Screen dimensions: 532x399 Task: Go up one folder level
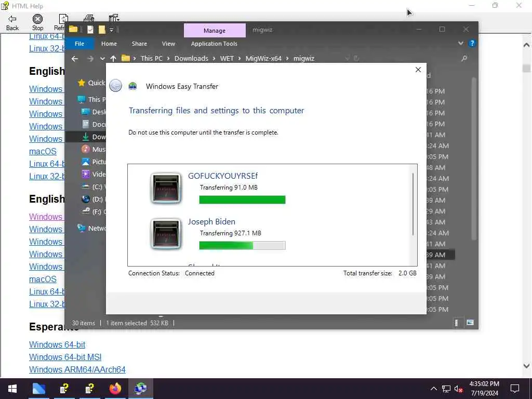(113, 58)
